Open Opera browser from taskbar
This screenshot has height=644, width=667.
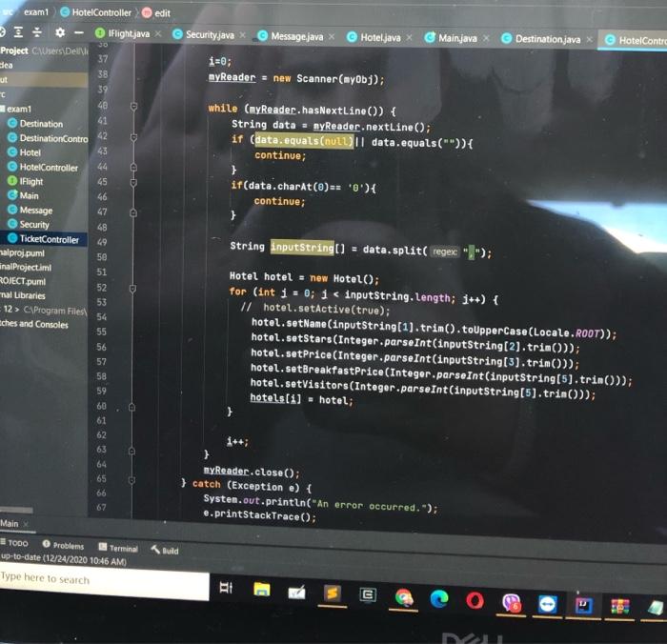point(475,601)
